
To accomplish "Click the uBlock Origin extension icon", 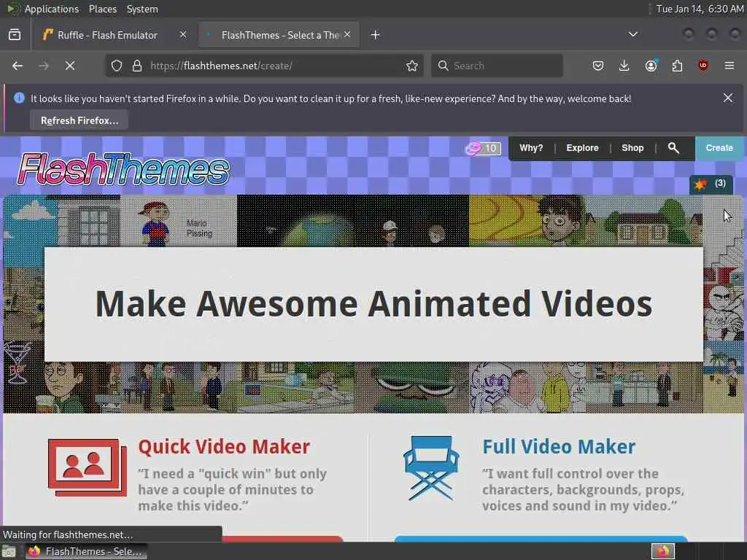I will [x=703, y=66].
